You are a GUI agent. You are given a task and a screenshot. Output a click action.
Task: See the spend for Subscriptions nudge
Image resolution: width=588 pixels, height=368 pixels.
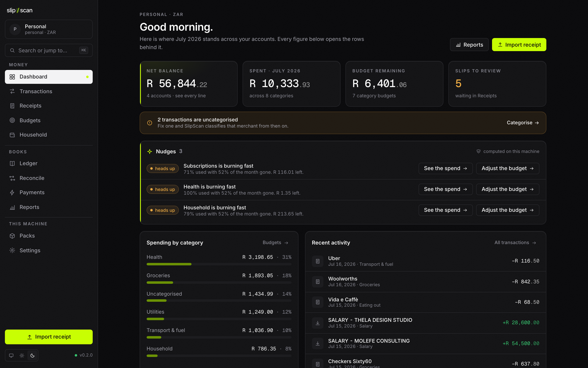(445, 168)
